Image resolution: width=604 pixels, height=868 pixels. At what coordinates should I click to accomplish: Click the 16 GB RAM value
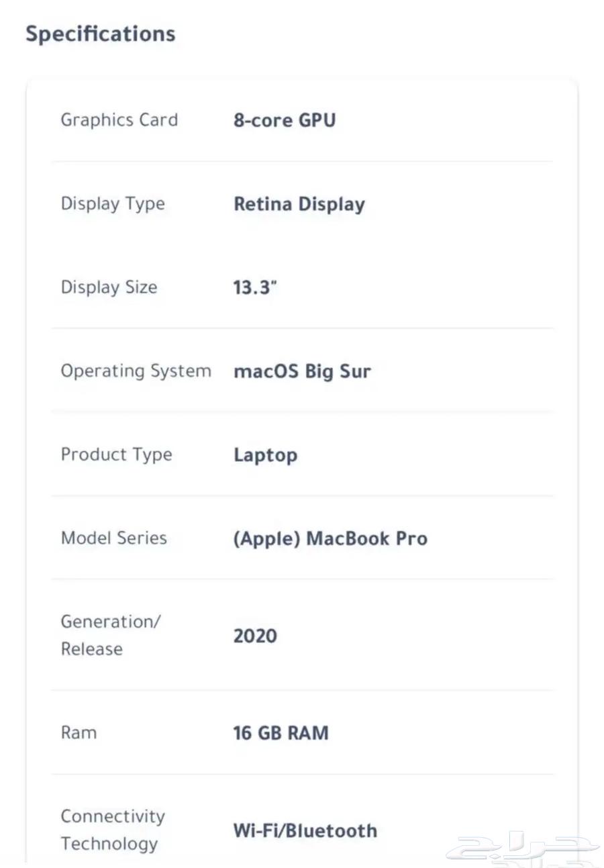tap(281, 732)
